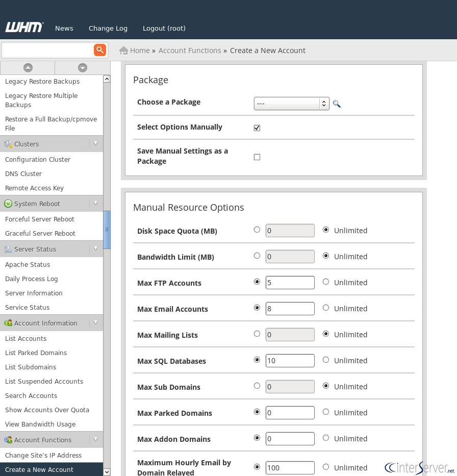The width and height of the screenshot is (457, 476).
Task: Select custom value radio for Disk Space Quota
Action: click(257, 230)
